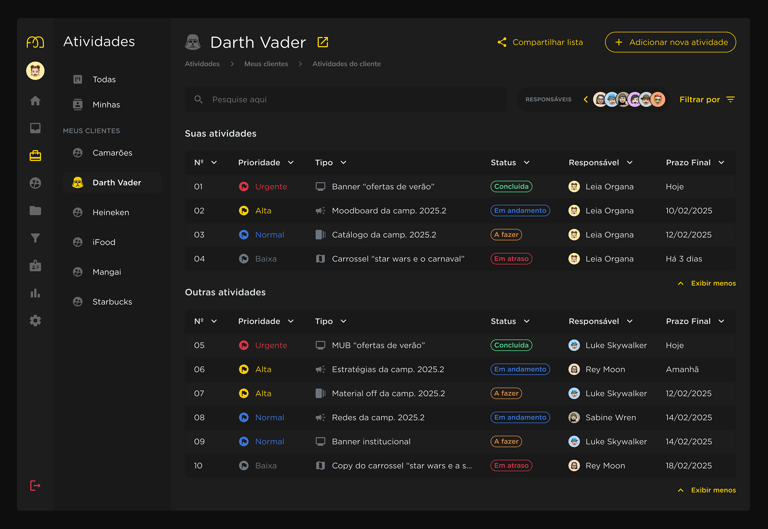Image resolution: width=768 pixels, height=529 pixels.
Task: Collapse Suas atividades with Exibir menos
Action: (x=707, y=283)
